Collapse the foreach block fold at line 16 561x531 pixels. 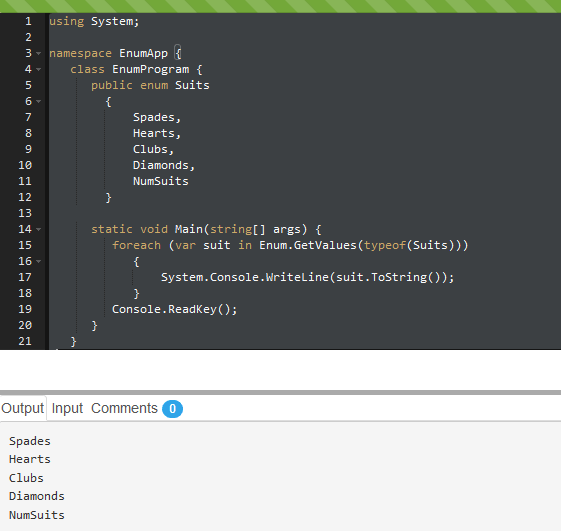39,261
